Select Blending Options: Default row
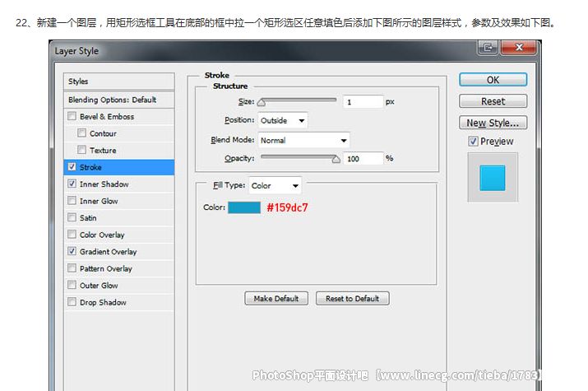 (x=119, y=100)
